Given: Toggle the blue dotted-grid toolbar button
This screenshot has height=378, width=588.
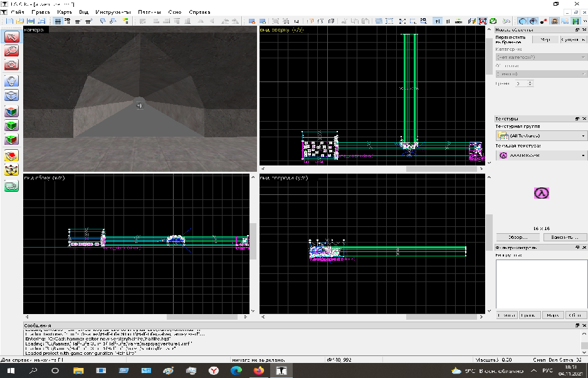Looking at the screenshot, I should pyautogui.click(x=379, y=21).
